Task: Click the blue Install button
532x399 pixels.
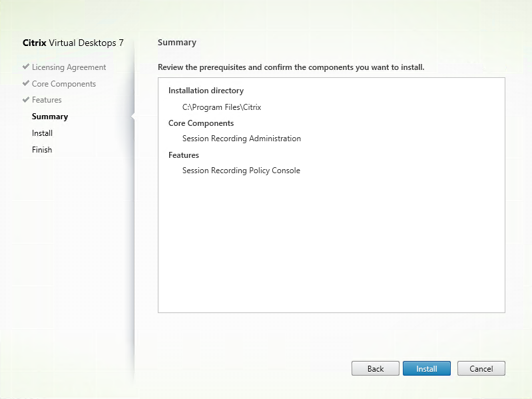Action: pos(426,368)
